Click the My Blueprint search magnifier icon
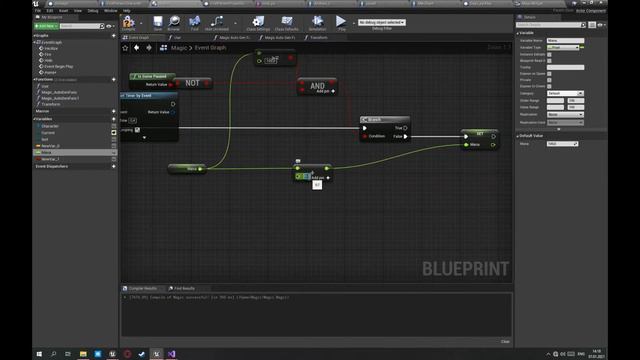Screen dimensions: 640x360 point(102,26)
